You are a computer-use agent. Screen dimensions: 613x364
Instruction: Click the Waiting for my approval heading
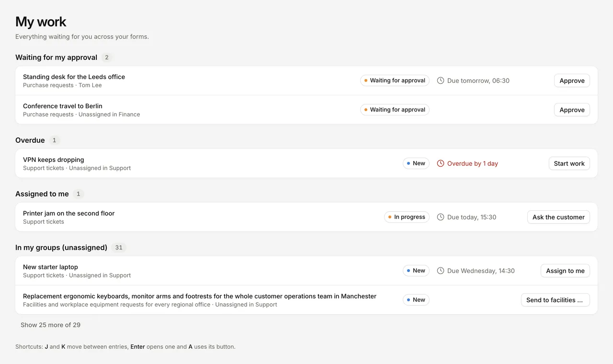56,57
